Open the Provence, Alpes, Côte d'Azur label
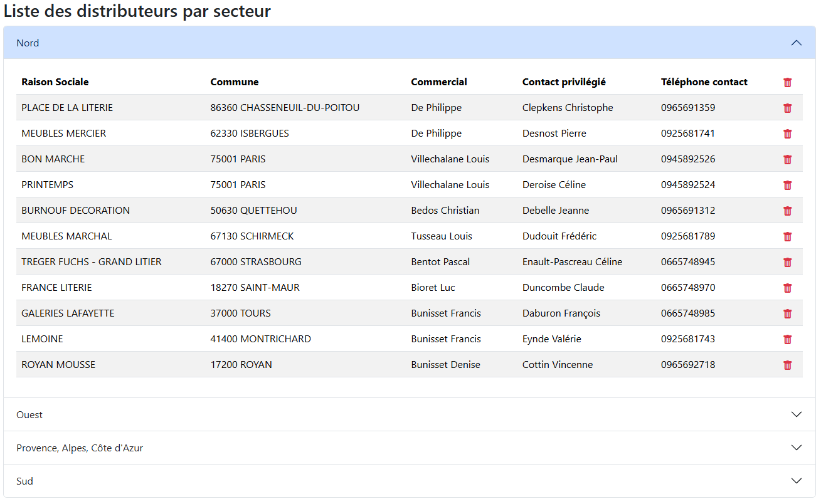Viewport: 821px width, 504px height. 80,448
